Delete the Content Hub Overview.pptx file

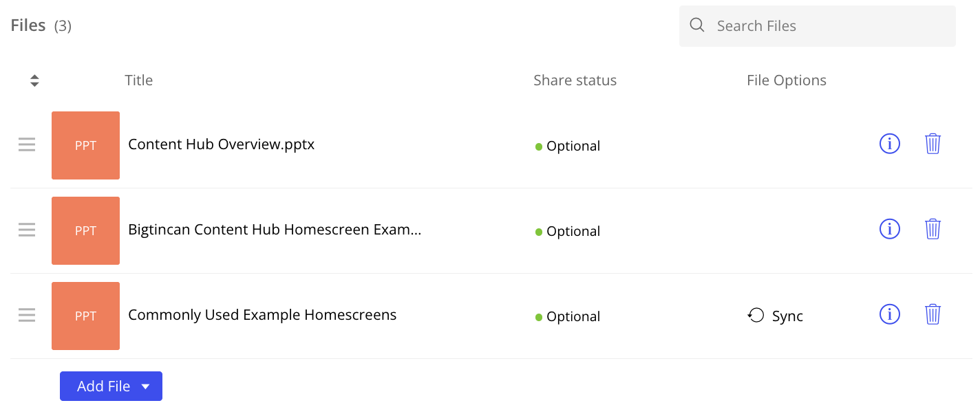933,144
